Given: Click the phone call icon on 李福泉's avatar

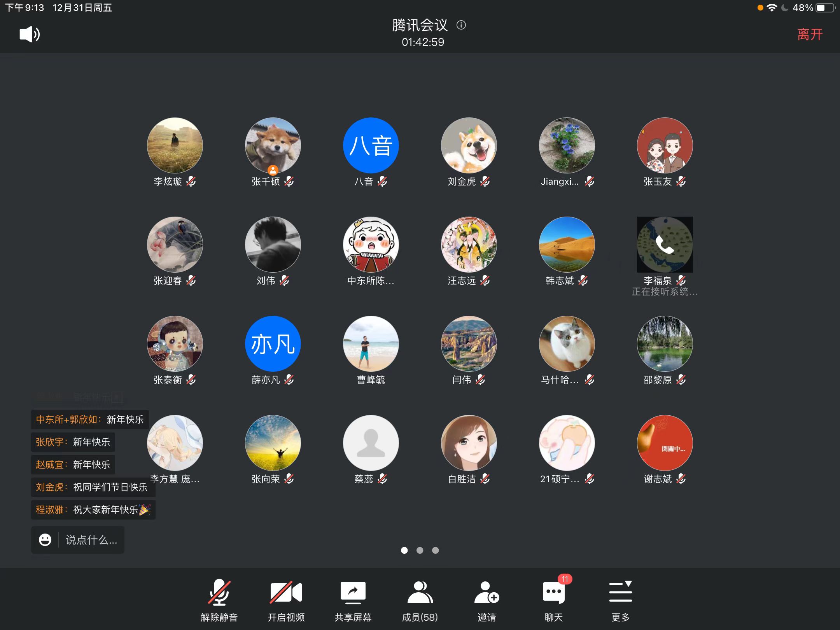Looking at the screenshot, I should [x=665, y=245].
